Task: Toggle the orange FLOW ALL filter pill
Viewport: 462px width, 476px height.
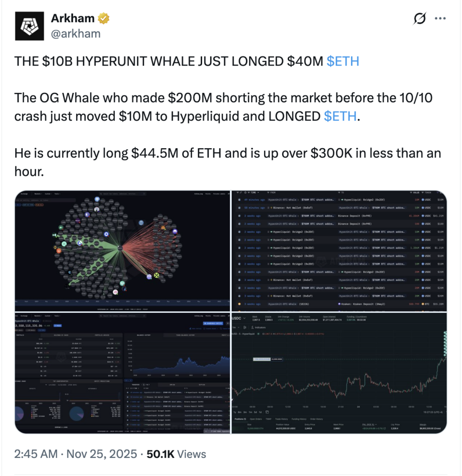Action: (x=40, y=205)
